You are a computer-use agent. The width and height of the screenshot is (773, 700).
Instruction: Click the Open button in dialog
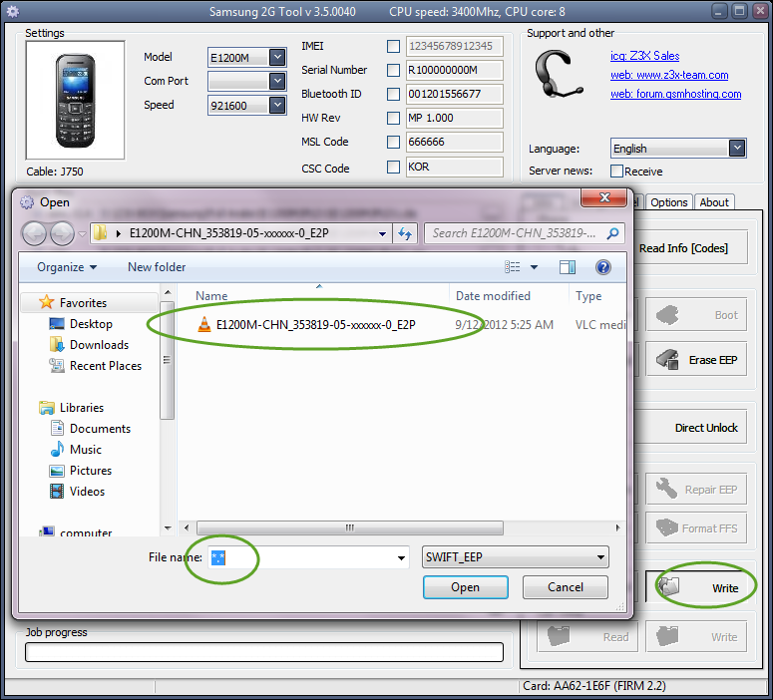pos(466,587)
